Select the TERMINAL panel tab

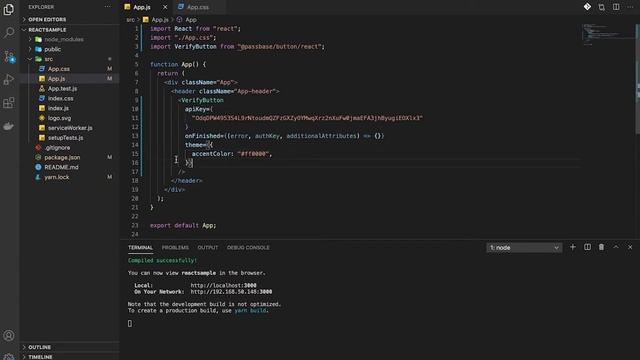coord(140,247)
